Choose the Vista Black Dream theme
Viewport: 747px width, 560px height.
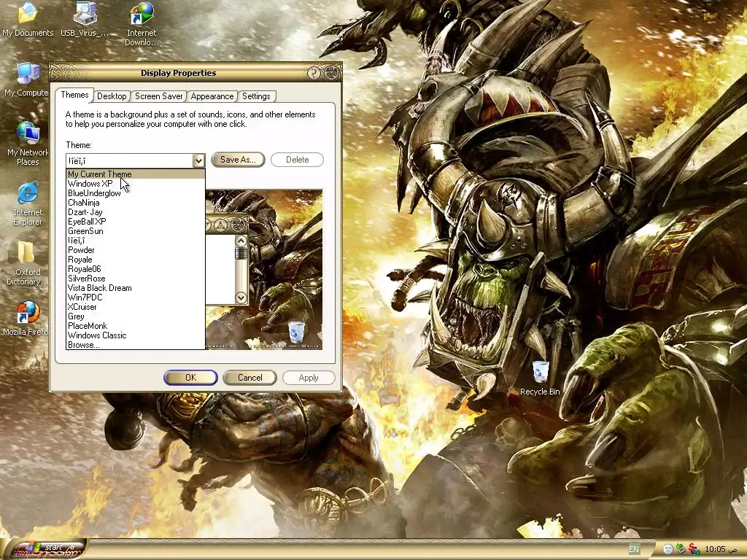tap(135, 288)
